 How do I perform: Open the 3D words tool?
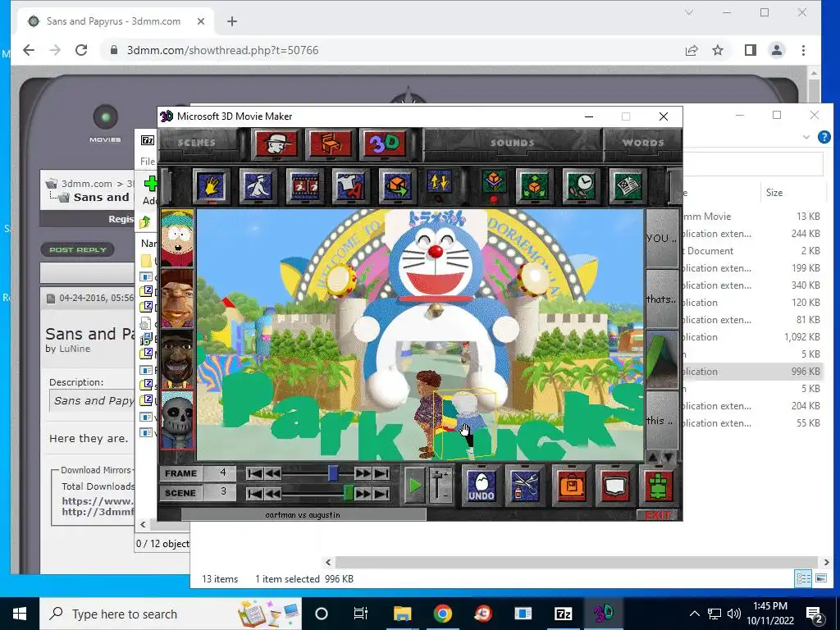tap(386, 143)
